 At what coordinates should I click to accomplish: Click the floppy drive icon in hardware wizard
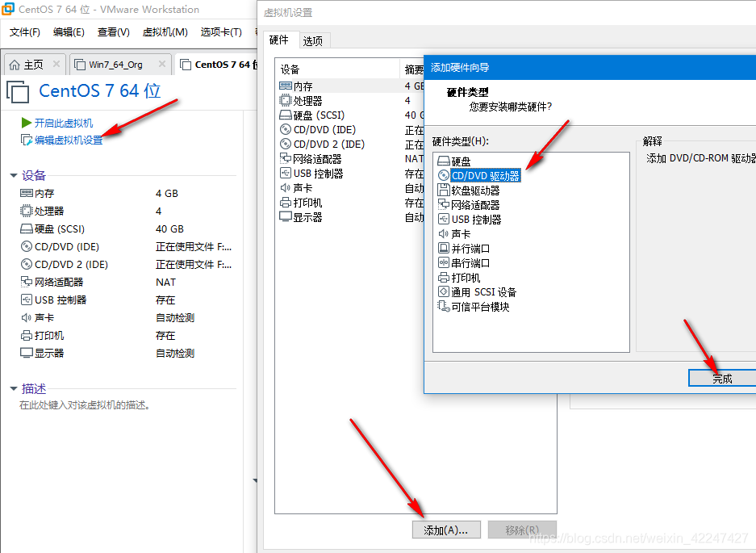pyautogui.click(x=444, y=190)
